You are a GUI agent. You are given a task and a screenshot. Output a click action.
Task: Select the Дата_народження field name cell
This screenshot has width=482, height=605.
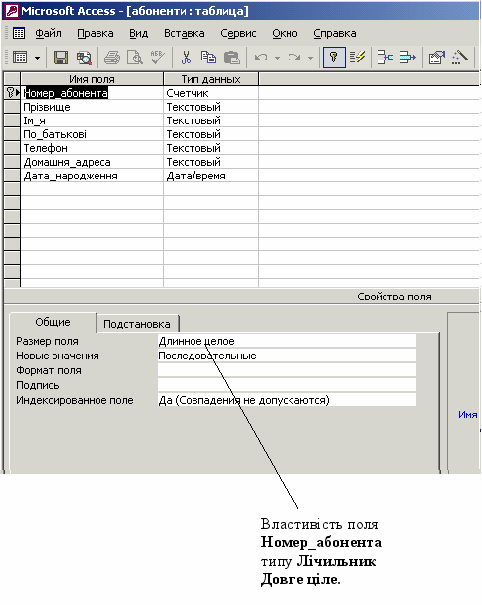tap(92, 176)
